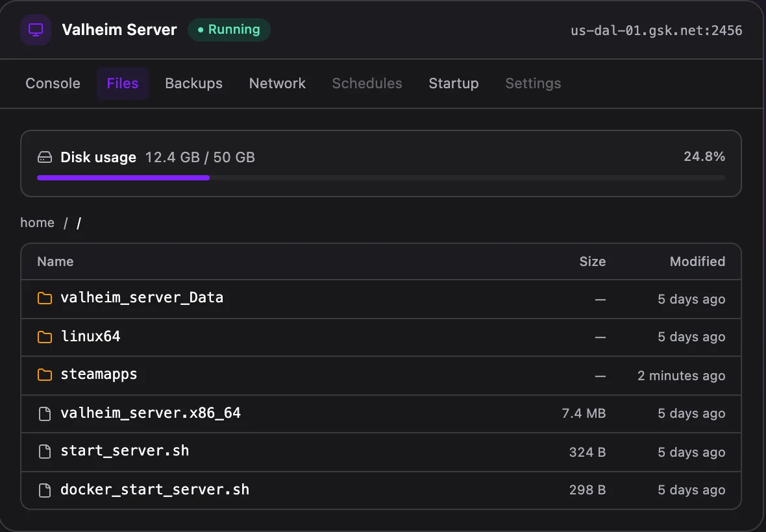
Task: Click the 12.4 GB / 50 GB text
Action: (200, 157)
